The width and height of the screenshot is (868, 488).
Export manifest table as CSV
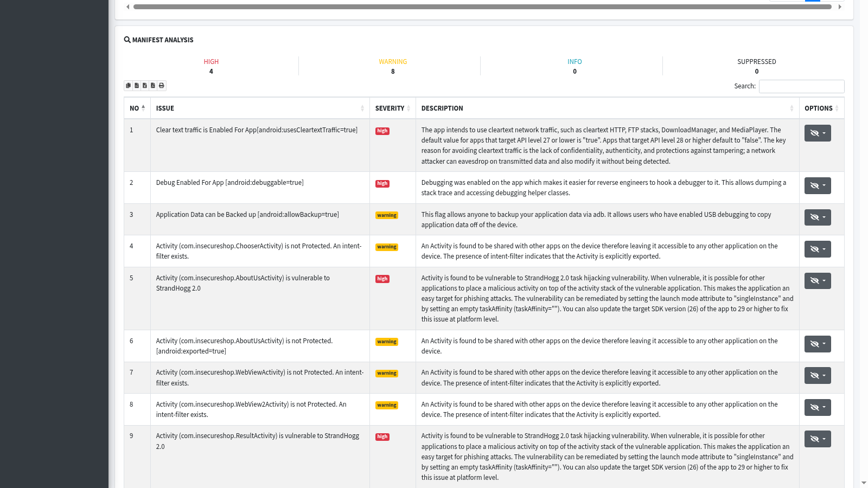[x=137, y=86]
